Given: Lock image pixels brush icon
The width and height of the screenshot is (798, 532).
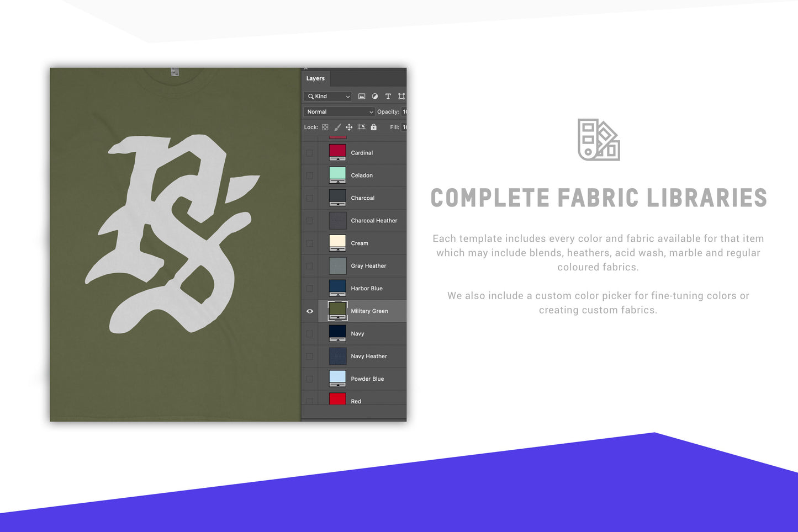Looking at the screenshot, I should pyautogui.click(x=337, y=127).
